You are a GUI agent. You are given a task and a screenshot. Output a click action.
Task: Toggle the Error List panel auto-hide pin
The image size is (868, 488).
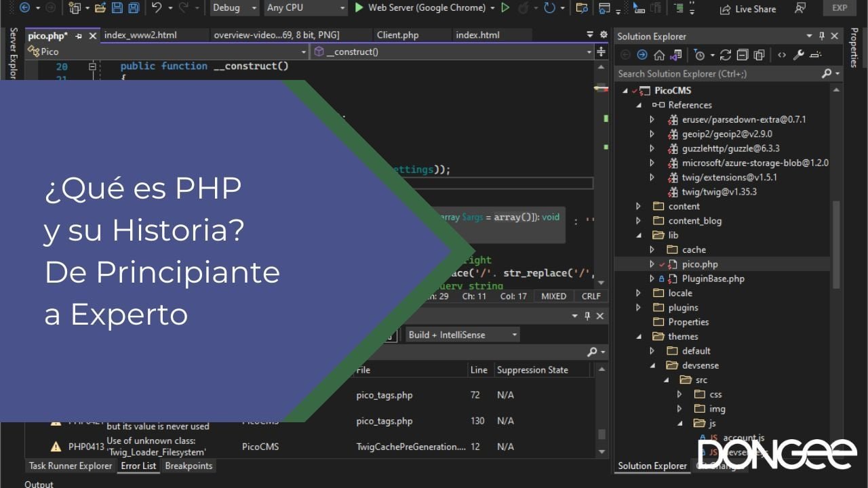587,316
